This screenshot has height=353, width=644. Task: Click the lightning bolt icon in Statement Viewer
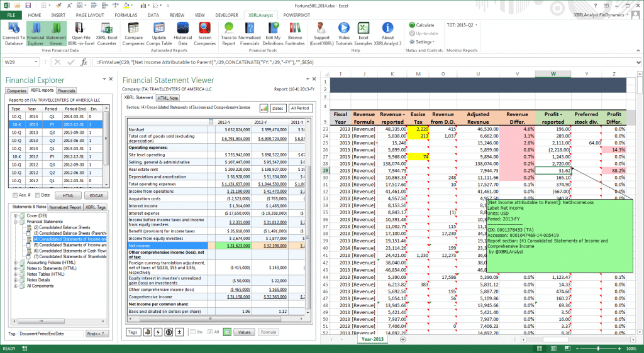(158, 332)
